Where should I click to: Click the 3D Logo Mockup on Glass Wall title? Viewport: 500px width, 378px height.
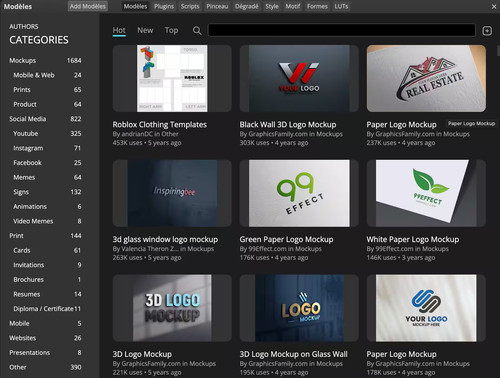click(x=293, y=354)
